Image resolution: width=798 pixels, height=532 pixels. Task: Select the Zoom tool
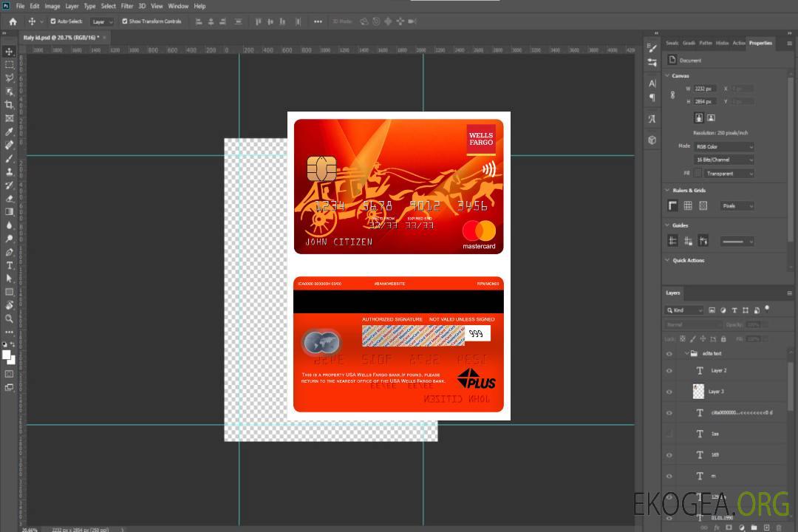(9, 318)
